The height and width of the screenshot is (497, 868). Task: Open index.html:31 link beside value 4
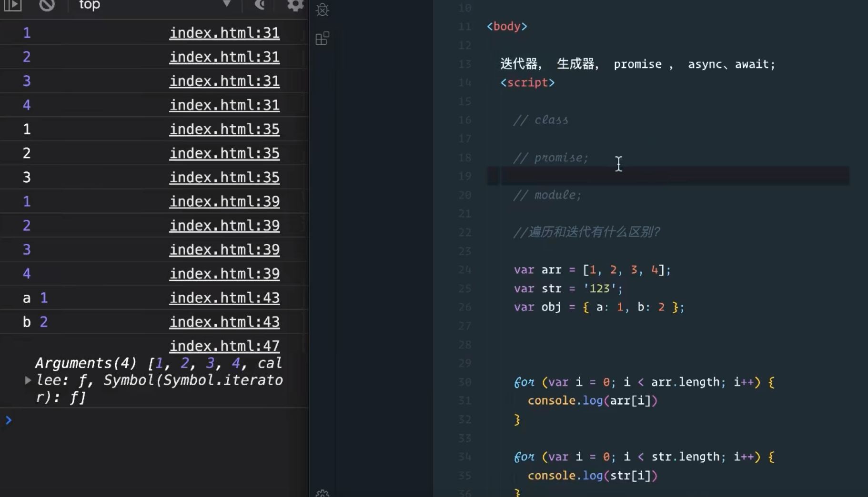tap(224, 105)
